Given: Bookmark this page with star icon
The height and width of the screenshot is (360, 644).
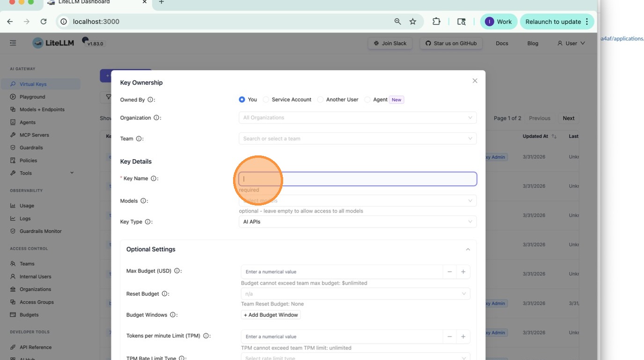Looking at the screenshot, I should click(x=413, y=22).
